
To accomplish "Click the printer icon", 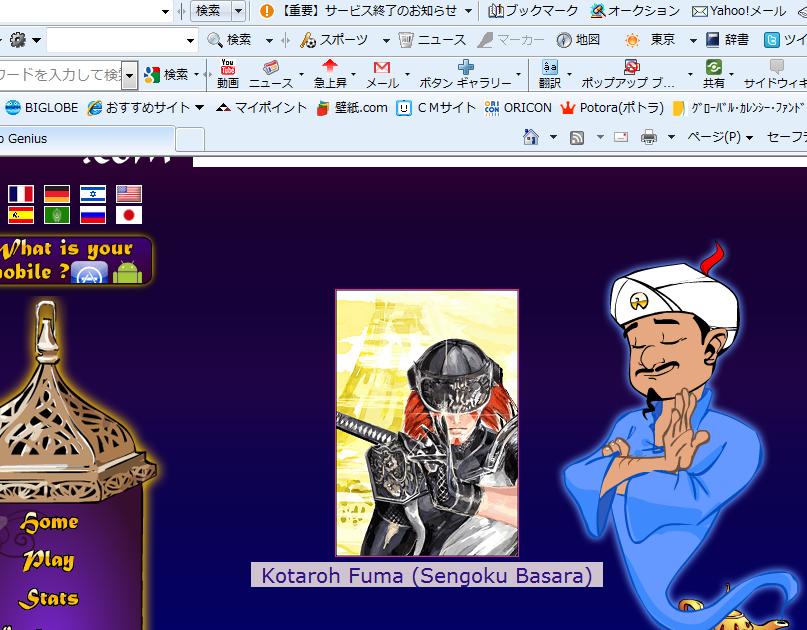I will (x=648, y=137).
